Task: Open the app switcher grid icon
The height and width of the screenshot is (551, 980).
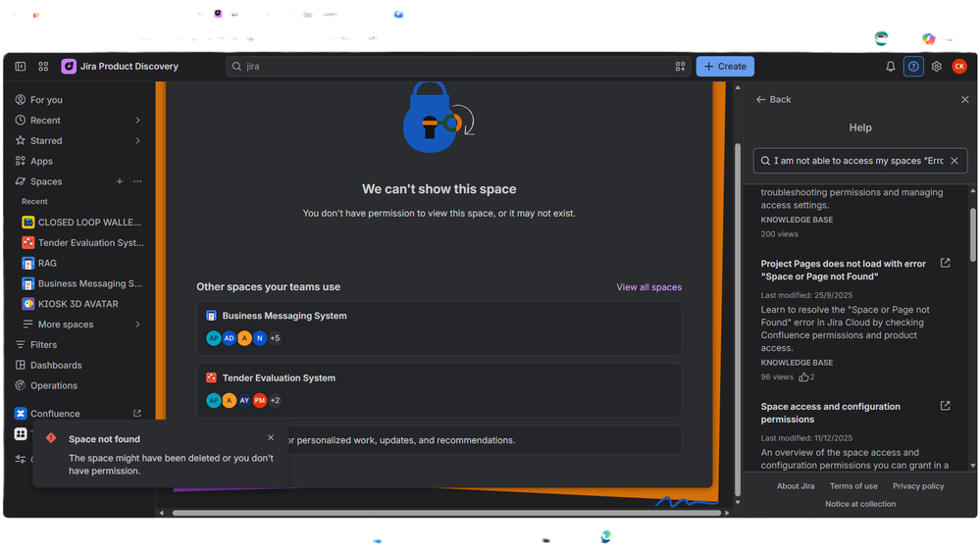Action: click(43, 67)
